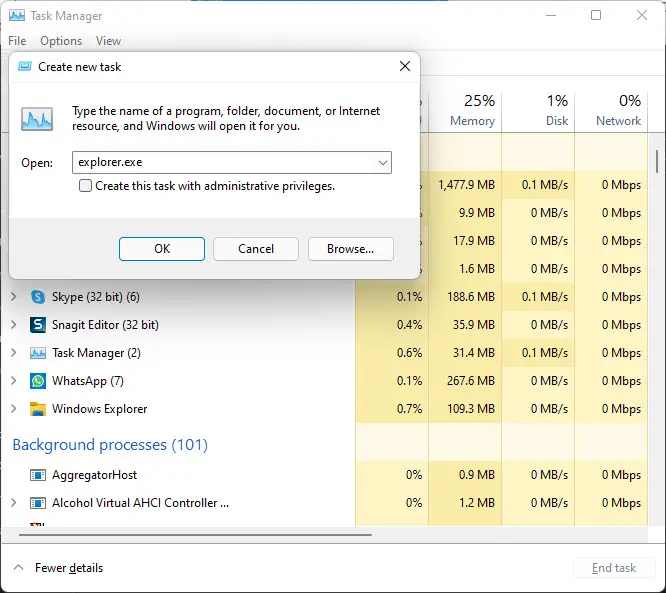666x593 pixels.
Task: Sort by the Memory column header
Action: point(465,111)
